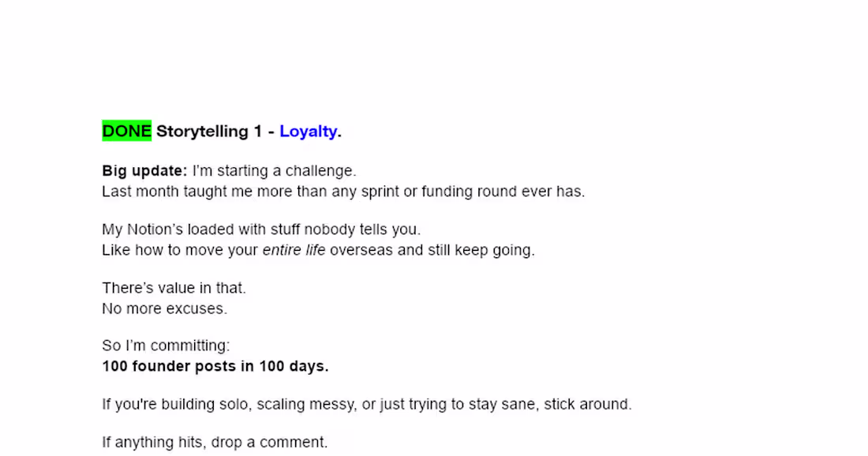Click the green highlighted DONE label
Screen dimensions: 868x456
pos(126,132)
